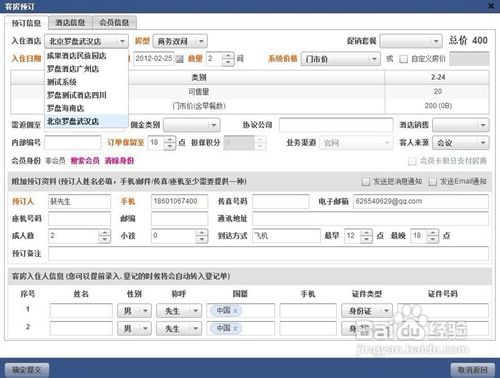Switch to the 预订信息 tab
Screen dimensions: 500x378
[x=26, y=23]
